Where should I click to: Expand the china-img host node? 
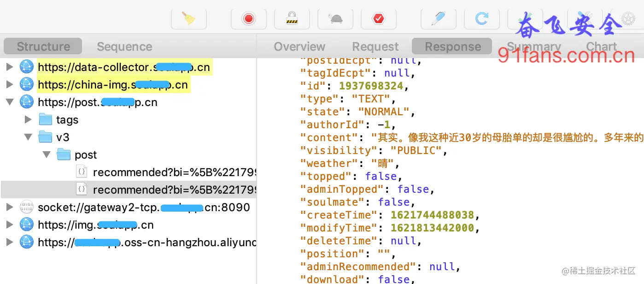pos(10,84)
